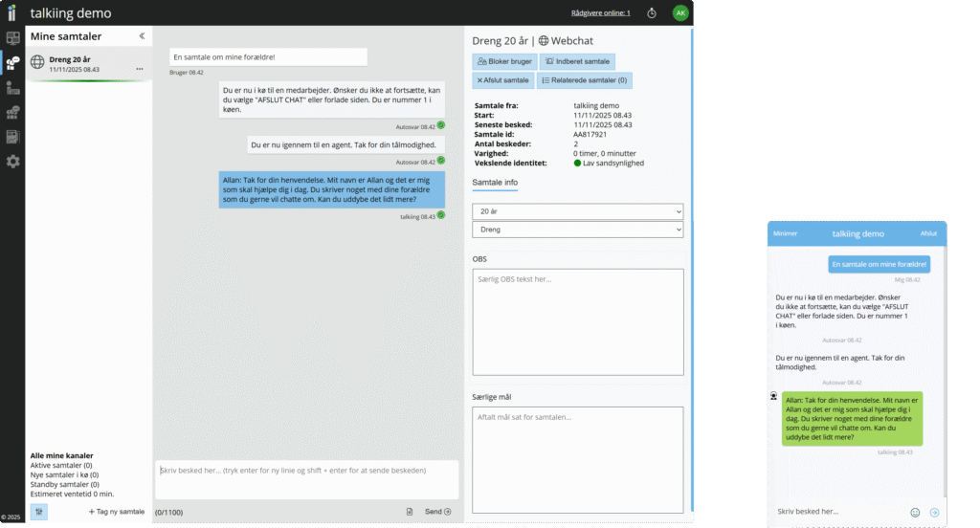The height and width of the screenshot is (528, 980).
Task: Open the statistics report sidebar icon
Action: pos(12,137)
